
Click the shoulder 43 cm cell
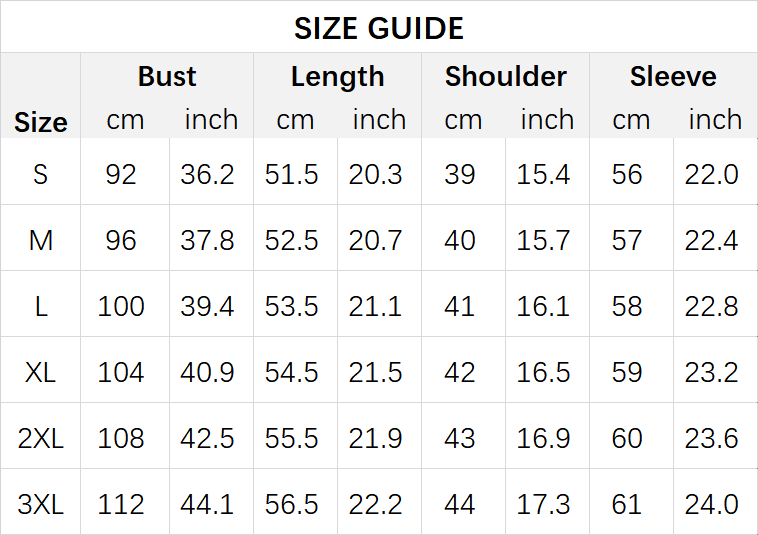(459, 438)
